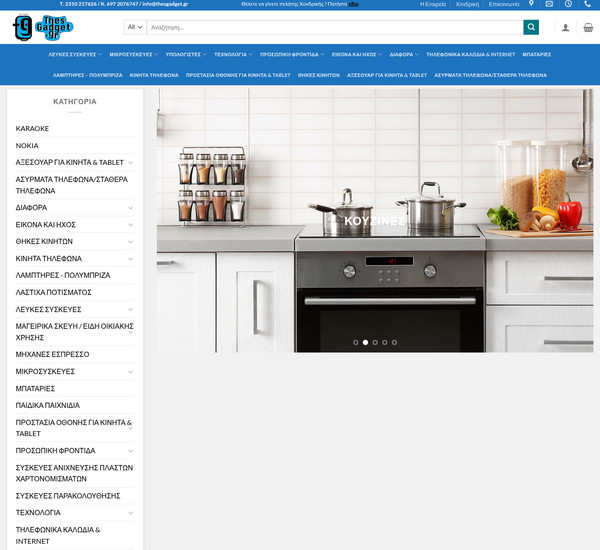The image size is (600, 550).
Task: Expand sidebar ΑΞΕΣΟΥΑΡ ΓΙΑ ΚΙΝΗΤΑ & TABLET chevron
Action: (130, 163)
